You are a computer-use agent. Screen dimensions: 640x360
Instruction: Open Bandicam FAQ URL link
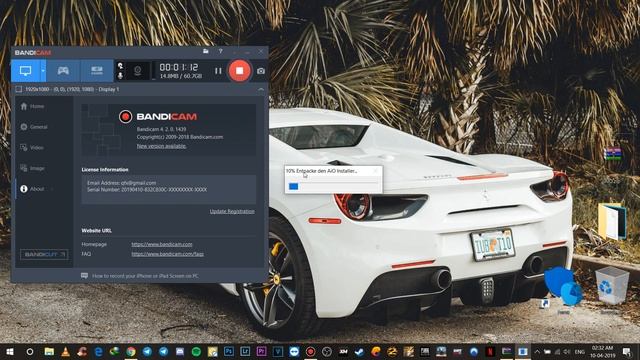[167, 254]
